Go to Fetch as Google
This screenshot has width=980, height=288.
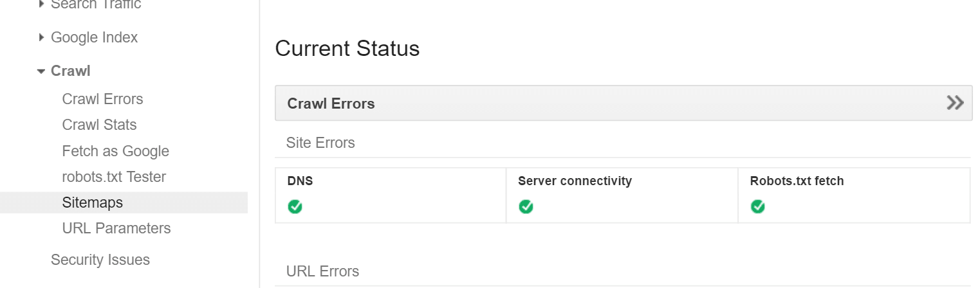pyautogui.click(x=115, y=151)
